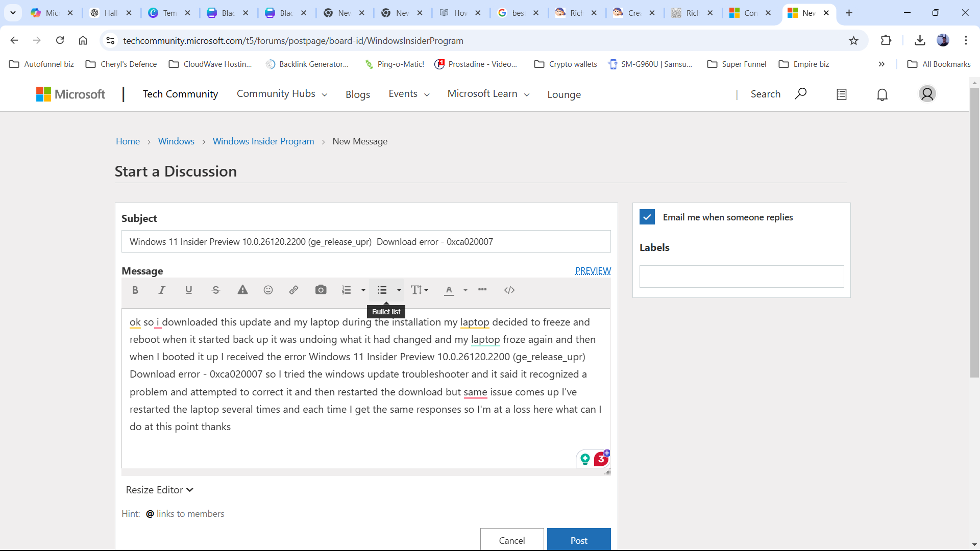
Task: Click the Strikethrough icon in the editor toolbar
Action: 215,290
